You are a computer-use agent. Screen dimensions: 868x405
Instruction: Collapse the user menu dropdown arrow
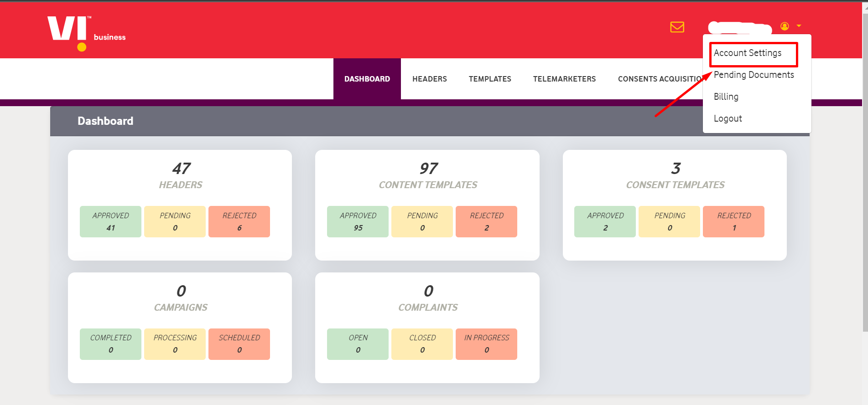799,26
